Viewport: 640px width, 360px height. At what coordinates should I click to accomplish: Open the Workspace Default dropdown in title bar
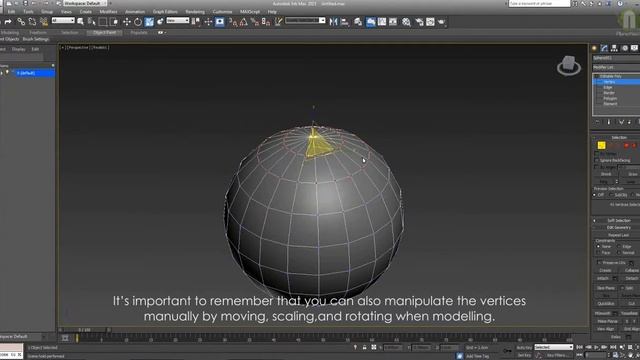coord(85,3)
